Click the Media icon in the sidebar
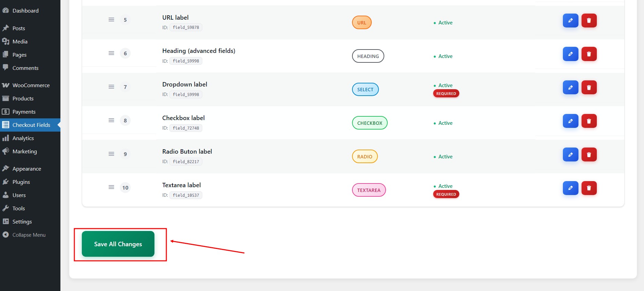Viewport: 644px width, 291px height. 5,41
